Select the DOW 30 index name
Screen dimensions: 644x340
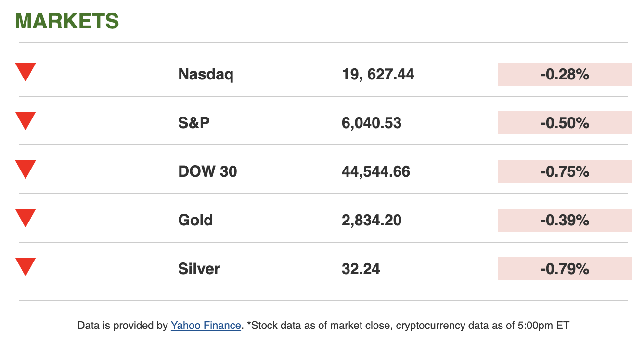207,172
